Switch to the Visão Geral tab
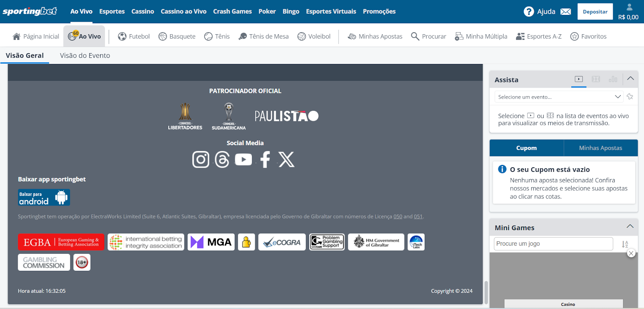Screen dimensions: 644x309 25,56
